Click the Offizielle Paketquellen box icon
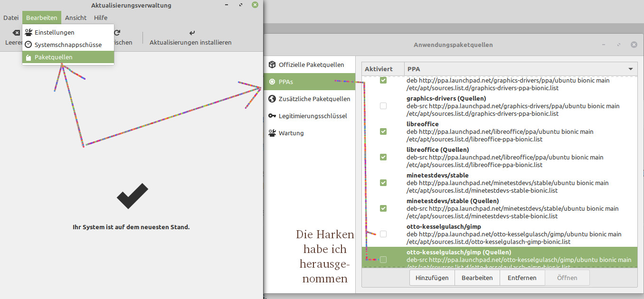Screen dimensions: 644x299 pyautogui.click(x=272, y=65)
